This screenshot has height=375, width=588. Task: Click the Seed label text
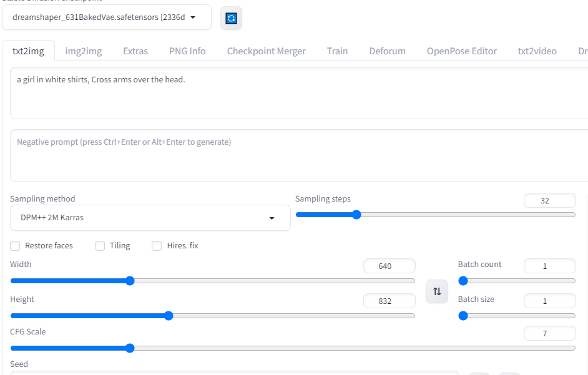tap(19, 364)
